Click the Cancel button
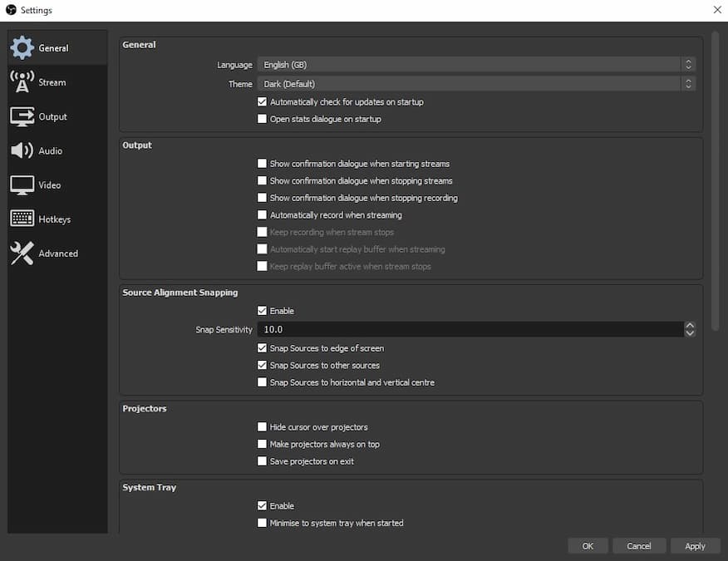This screenshot has height=561, width=728. 639,546
